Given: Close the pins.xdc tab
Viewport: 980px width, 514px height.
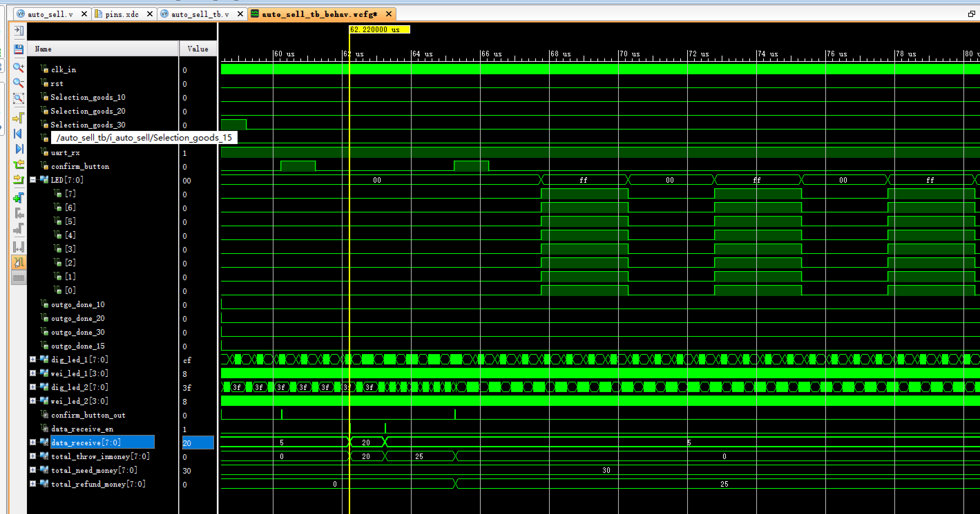Looking at the screenshot, I should 150,14.
